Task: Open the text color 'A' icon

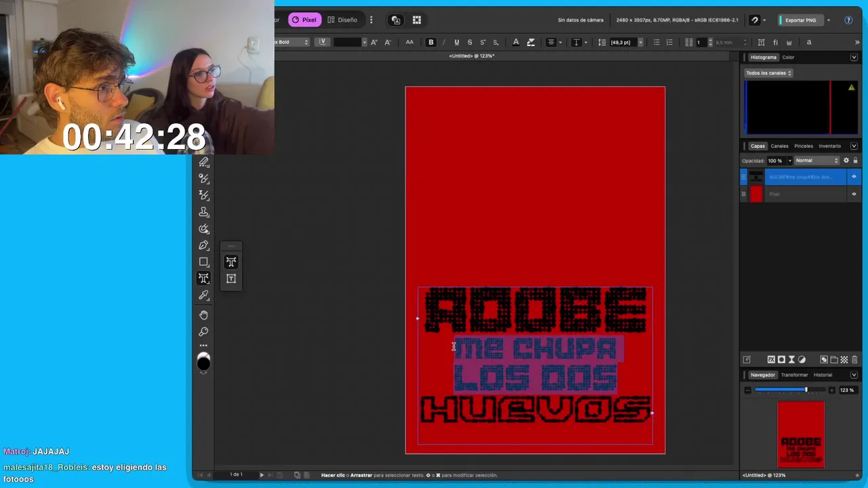Action: point(516,42)
